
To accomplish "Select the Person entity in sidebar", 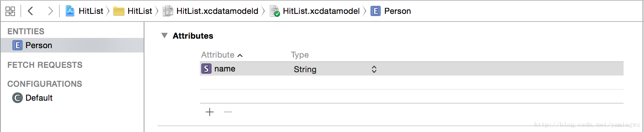I will (72, 45).
